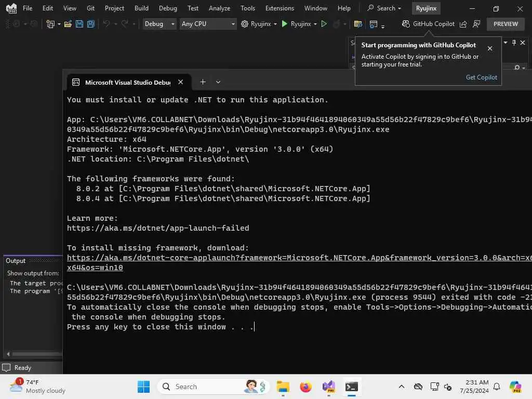Open the notifications bell in tray

(x=497, y=387)
